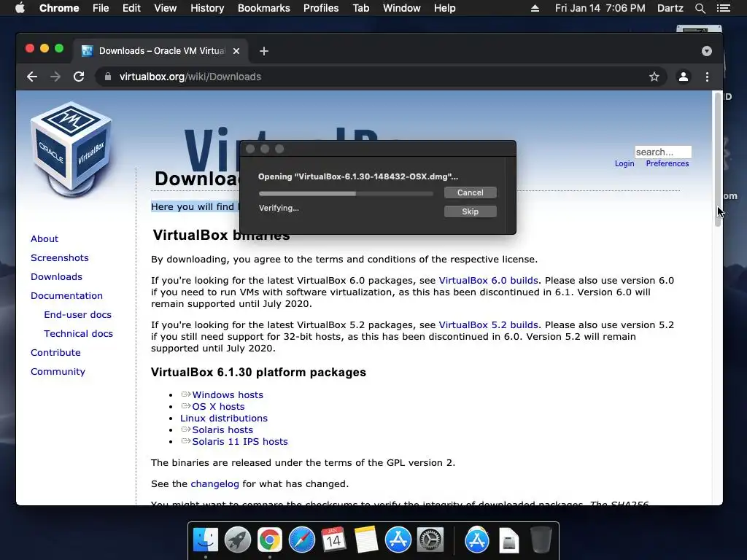Image resolution: width=747 pixels, height=560 pixels.
Task: Open Calendar from the Dock
Action: tap(333, 540)
